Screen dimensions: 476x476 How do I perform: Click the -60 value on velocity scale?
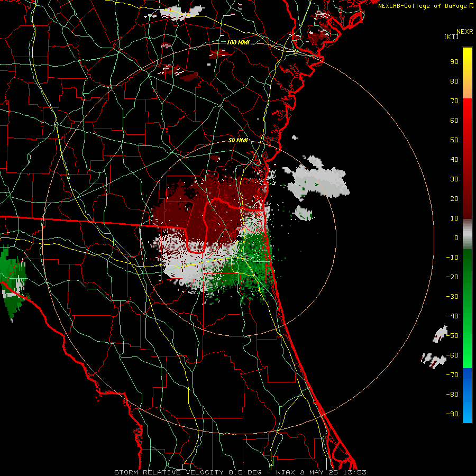pyautogui.click(x=452, y=355)
